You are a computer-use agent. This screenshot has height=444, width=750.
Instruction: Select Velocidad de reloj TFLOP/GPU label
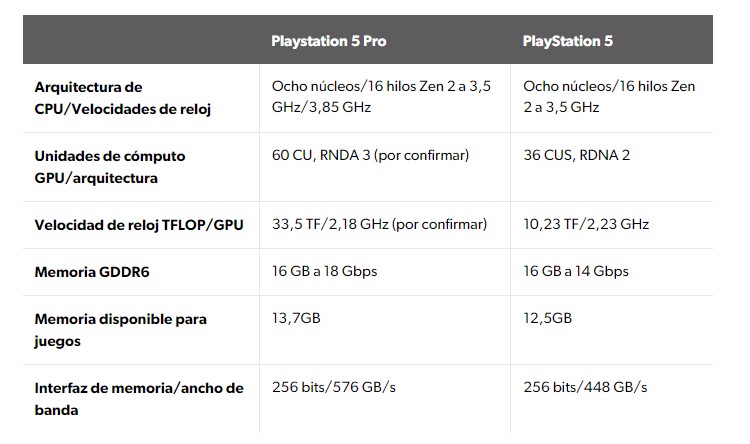[x=139, y=225]
